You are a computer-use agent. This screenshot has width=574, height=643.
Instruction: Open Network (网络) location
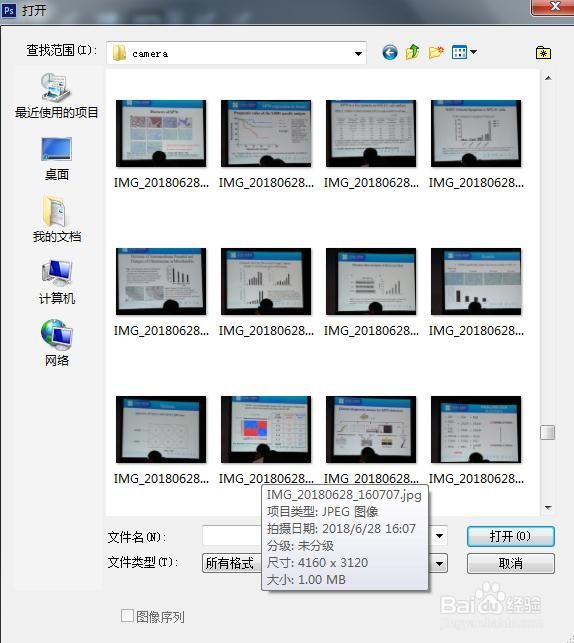57,343
